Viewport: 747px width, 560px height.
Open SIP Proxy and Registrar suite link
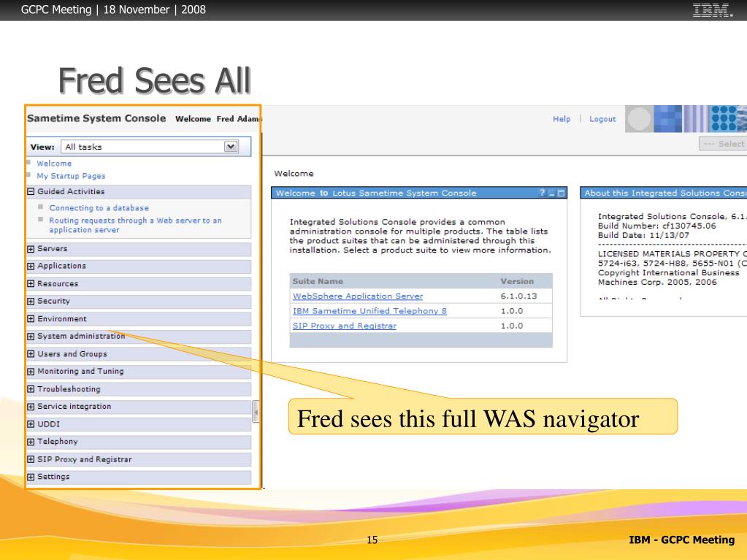pyautogui.click(x=345, y=326)
